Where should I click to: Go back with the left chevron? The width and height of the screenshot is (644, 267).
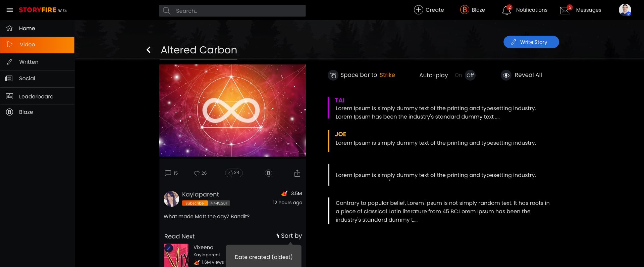click(149, 50)
